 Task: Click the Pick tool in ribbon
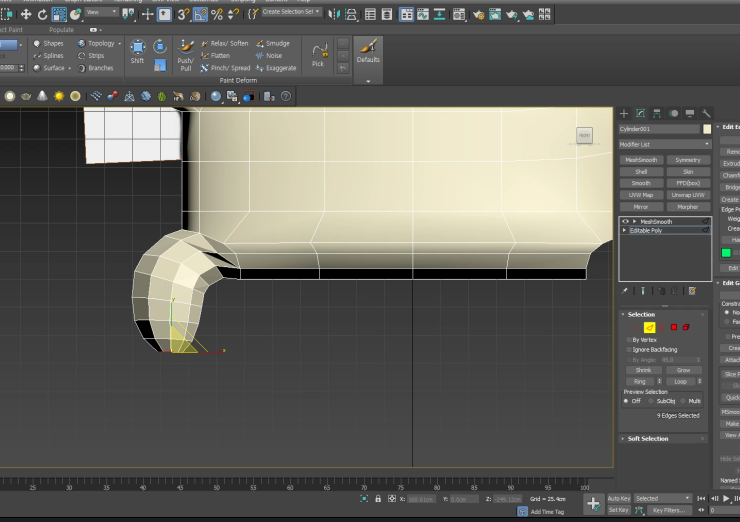tap(318, 55)
